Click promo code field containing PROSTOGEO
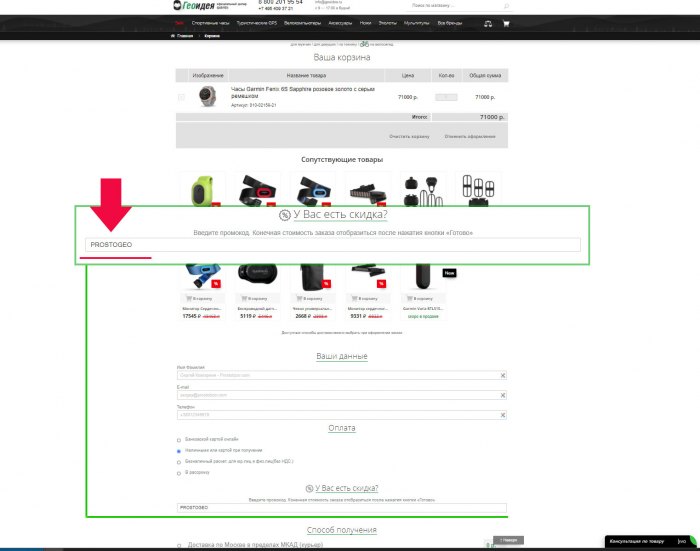The width and height of the screenshot is (700, 551). point(330,244)
